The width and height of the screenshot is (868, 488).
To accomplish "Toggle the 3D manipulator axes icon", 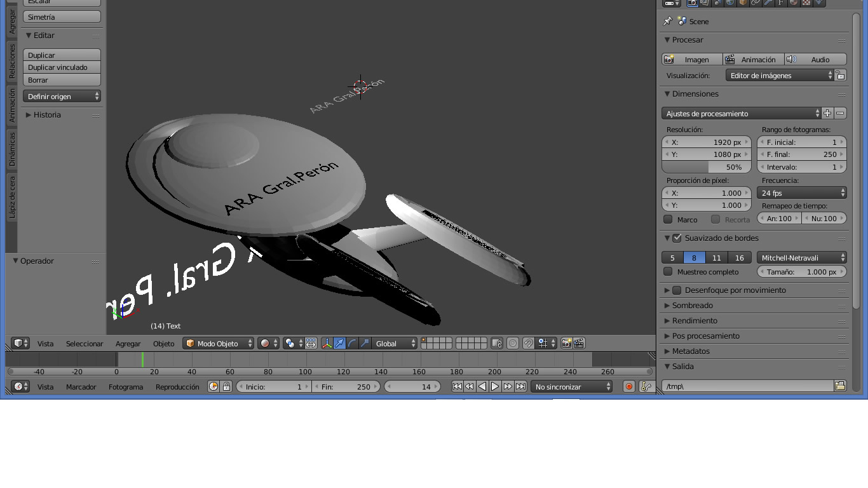I will tap(327, 343).
